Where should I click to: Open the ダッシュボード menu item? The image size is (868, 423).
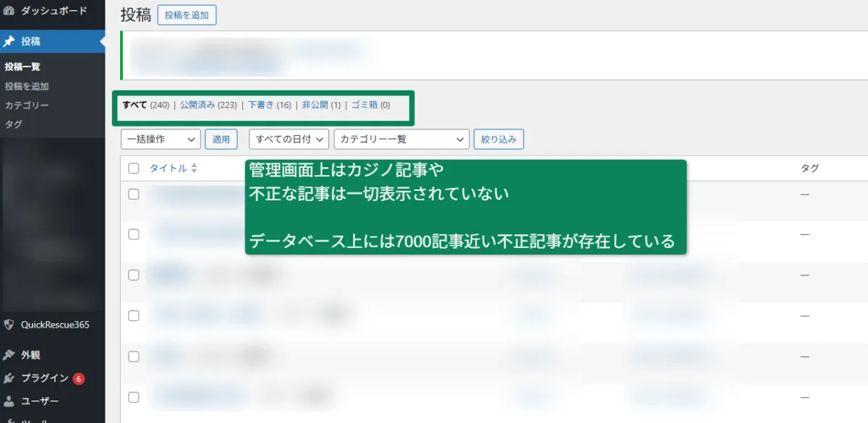pyautogui.click(x=52, y=11)
